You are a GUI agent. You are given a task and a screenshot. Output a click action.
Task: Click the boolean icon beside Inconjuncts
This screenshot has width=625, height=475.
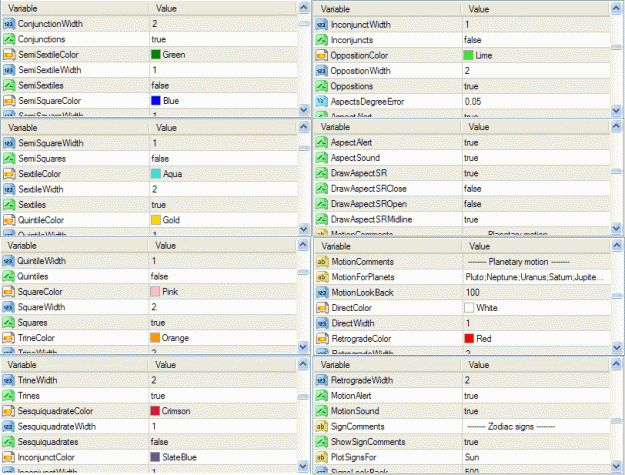point(321,40)
